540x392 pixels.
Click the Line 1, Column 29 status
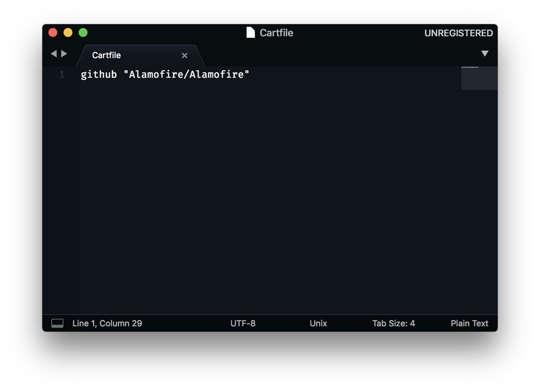pyautogui.click(x=107, y=323)
